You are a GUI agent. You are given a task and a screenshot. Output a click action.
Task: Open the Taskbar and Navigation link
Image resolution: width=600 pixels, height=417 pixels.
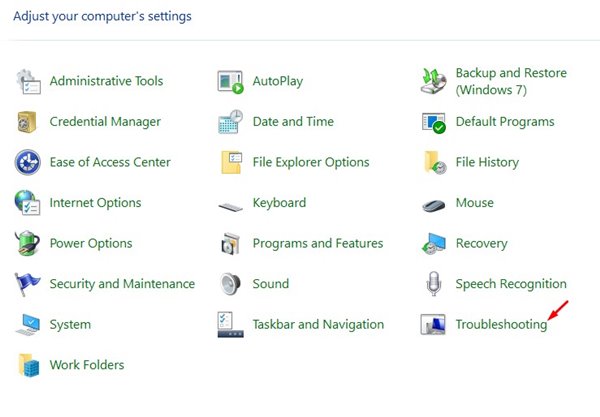318,324
